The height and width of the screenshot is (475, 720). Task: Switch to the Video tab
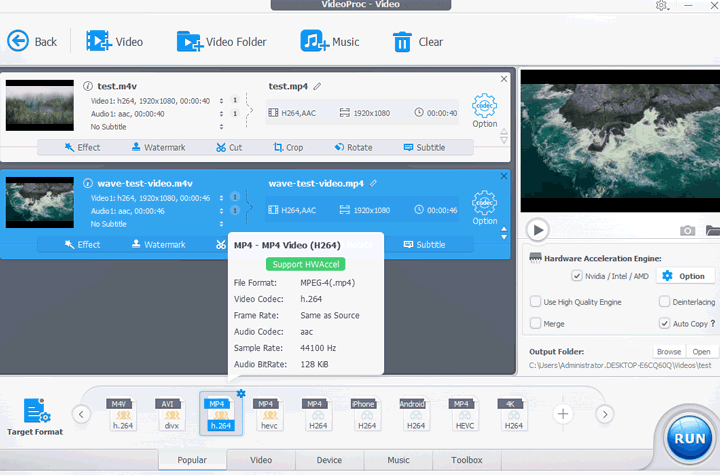[261, 460]
